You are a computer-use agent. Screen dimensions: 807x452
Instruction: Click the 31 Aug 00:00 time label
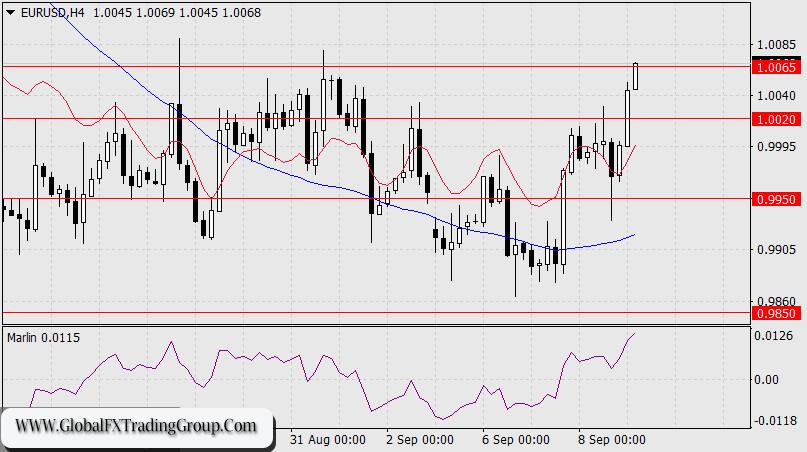[328, 440]
